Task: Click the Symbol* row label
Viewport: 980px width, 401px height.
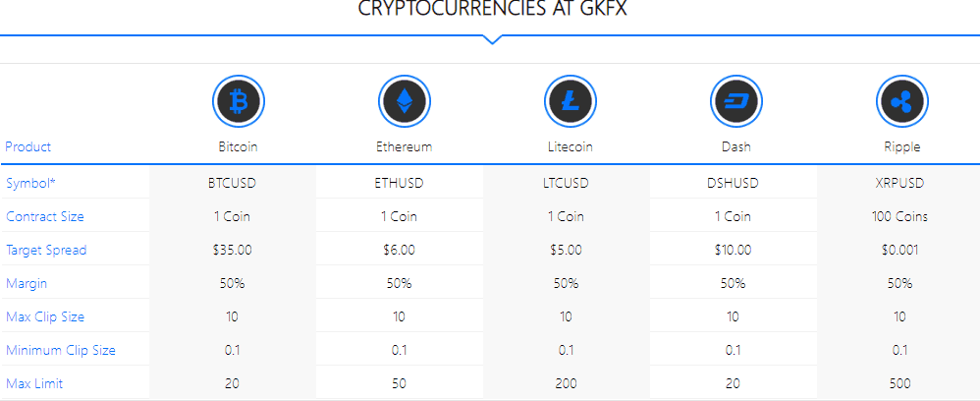Action: [x=31, y=183]
